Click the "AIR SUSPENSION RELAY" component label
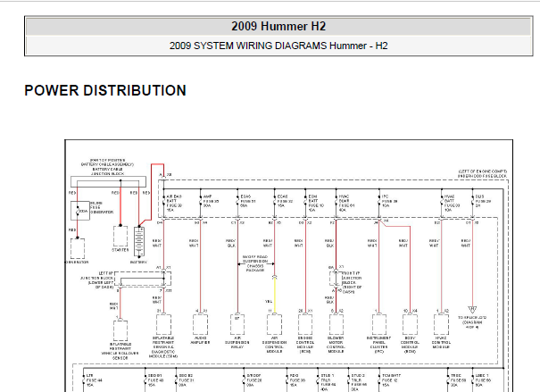Image resolution: width=540 pixels, height=392 pixels. pos(237,342)
